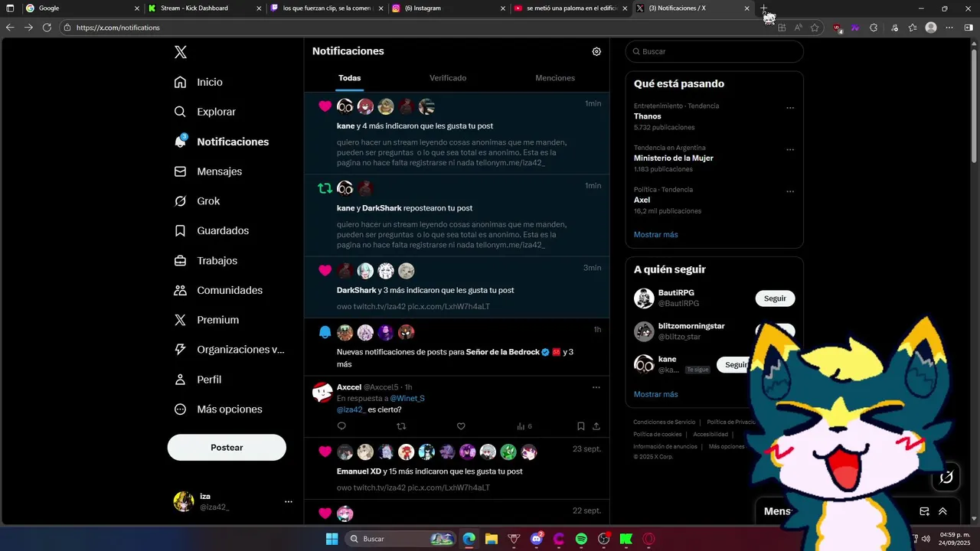The image size is (980, 551).
Task: Open Axccel's profile avatar
Action: pyautogui.click(x=322, y=393)
